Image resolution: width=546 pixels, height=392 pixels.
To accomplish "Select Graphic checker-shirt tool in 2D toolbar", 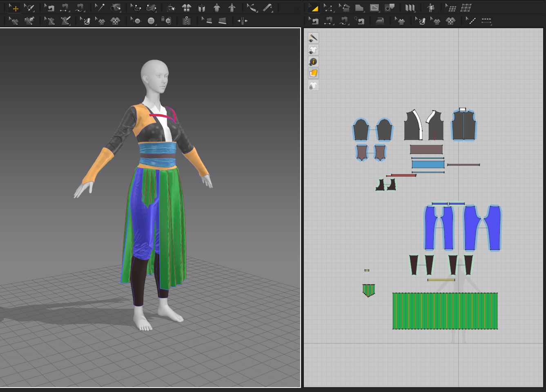I will pyautogui.click(x=450, y=21).
